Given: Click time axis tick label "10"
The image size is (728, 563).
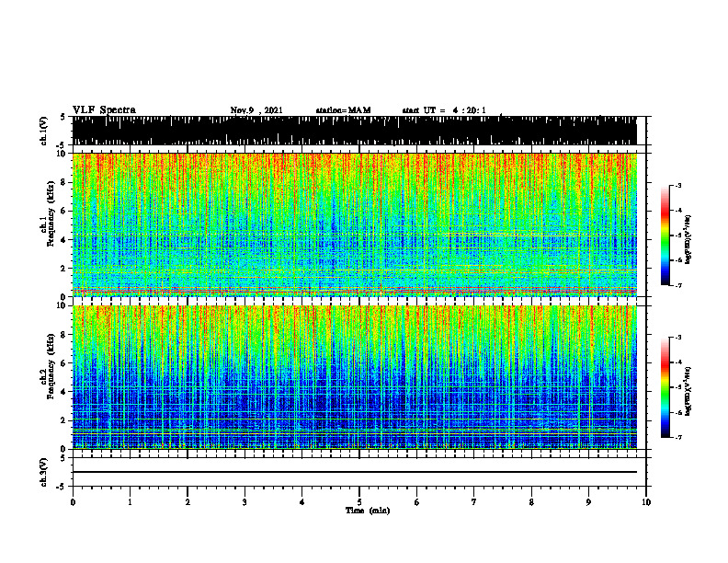Looking at the screenshot, I should click(646, 502).
